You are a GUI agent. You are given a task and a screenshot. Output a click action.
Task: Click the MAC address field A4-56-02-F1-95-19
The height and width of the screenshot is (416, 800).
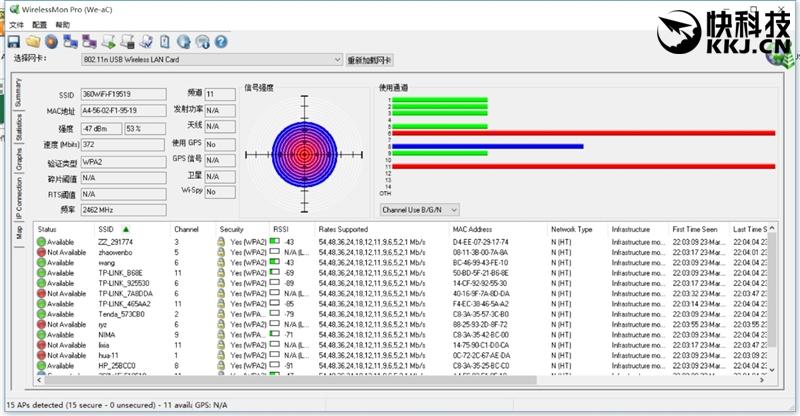123,111
